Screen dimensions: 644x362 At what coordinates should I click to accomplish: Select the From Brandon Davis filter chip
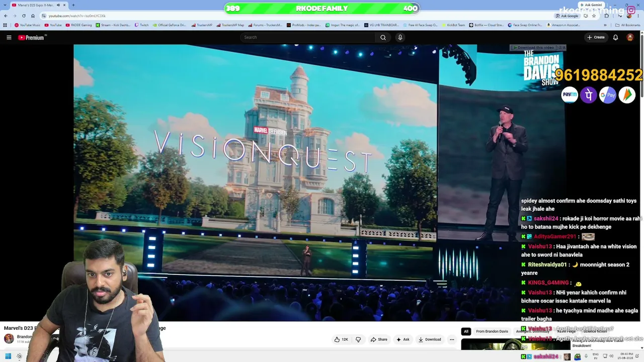pyautogui.click(x=492, y=331)
